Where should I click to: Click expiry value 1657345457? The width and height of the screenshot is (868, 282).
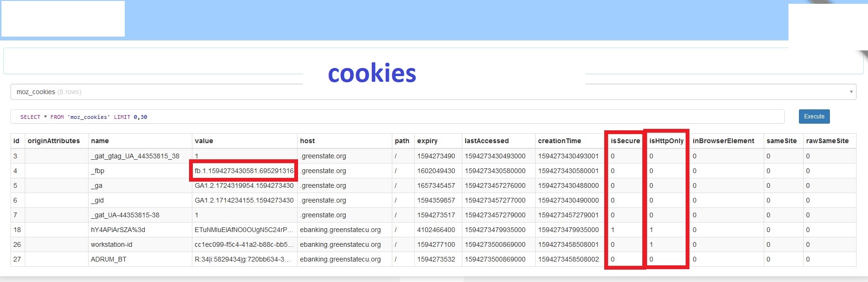(436, 185)
